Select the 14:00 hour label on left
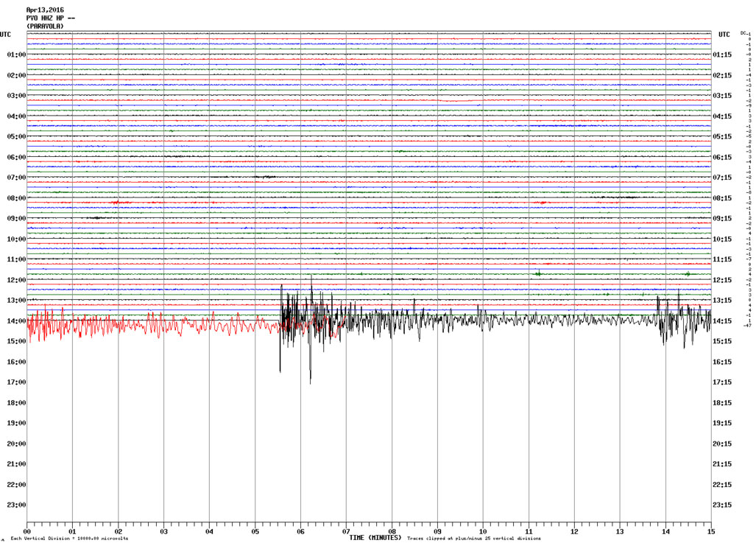This screenshot has width=756, height=557. (16, 321)
